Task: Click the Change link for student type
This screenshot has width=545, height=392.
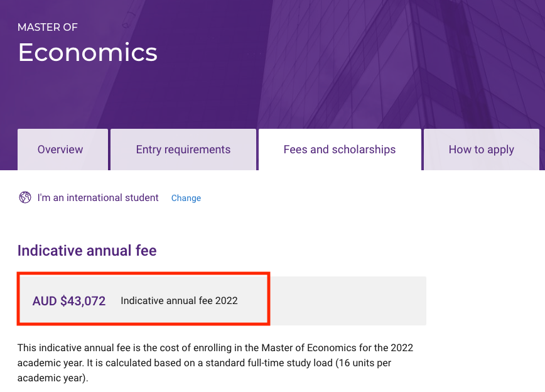Action: pyautogui.click(x=186, y=198)
